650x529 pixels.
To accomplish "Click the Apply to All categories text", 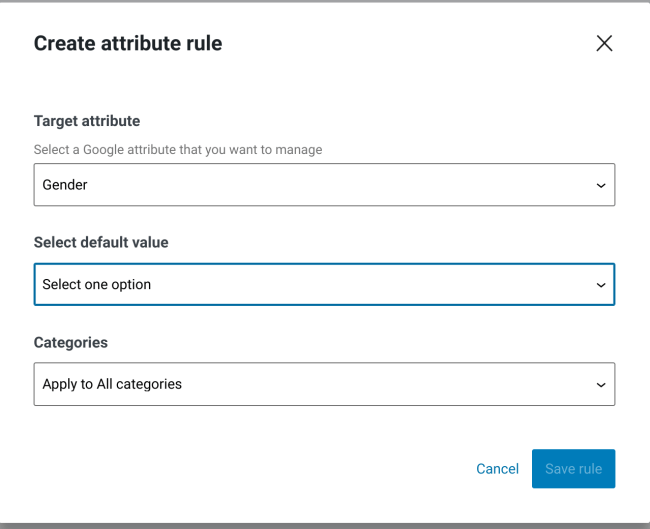I will point(112,384).
